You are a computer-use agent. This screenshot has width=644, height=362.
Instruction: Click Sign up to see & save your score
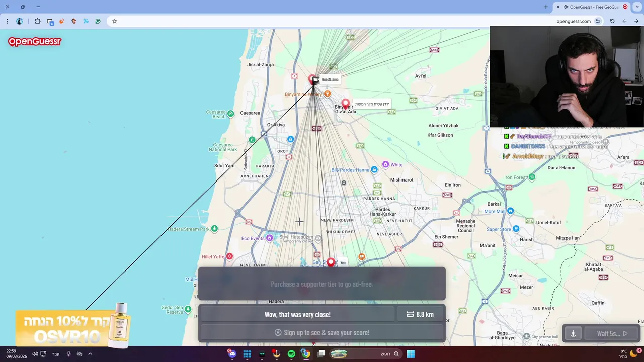tap(322, 332)
